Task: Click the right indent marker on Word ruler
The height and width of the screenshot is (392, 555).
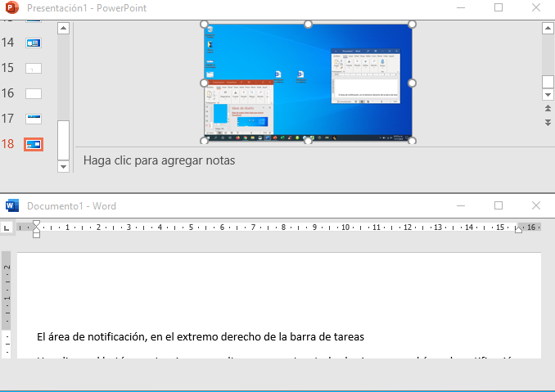Action: coord(518,230)
